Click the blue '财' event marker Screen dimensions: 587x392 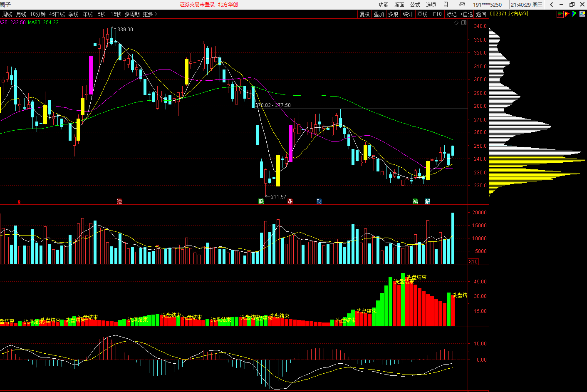tap(319, 201)
